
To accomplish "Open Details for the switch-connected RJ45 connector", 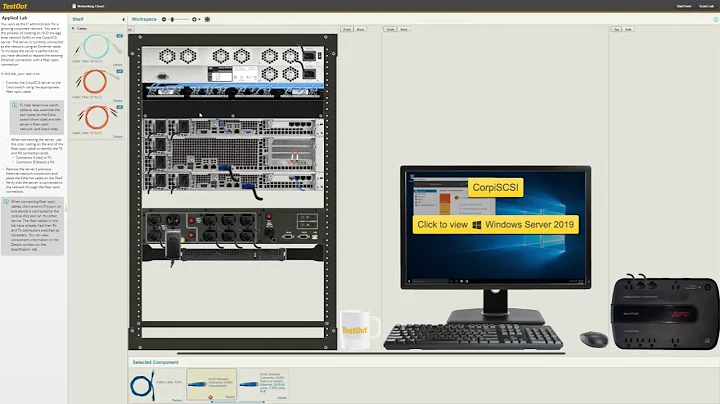I will (x=282, y=398).
